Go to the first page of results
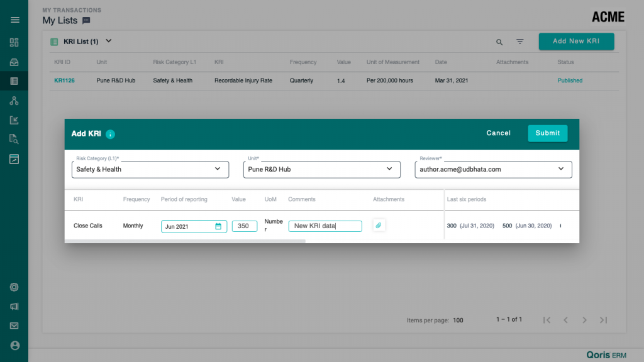 pyautogui.click(x=547, y=320)
